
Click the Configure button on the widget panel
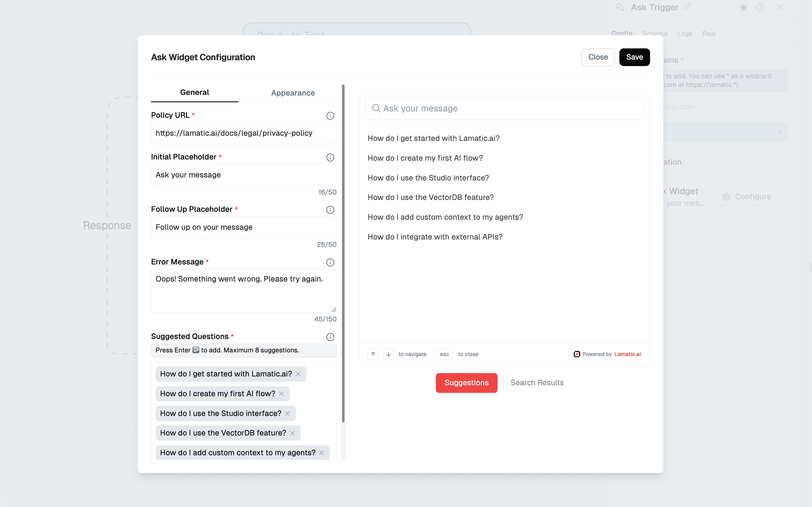click(747, 197)
